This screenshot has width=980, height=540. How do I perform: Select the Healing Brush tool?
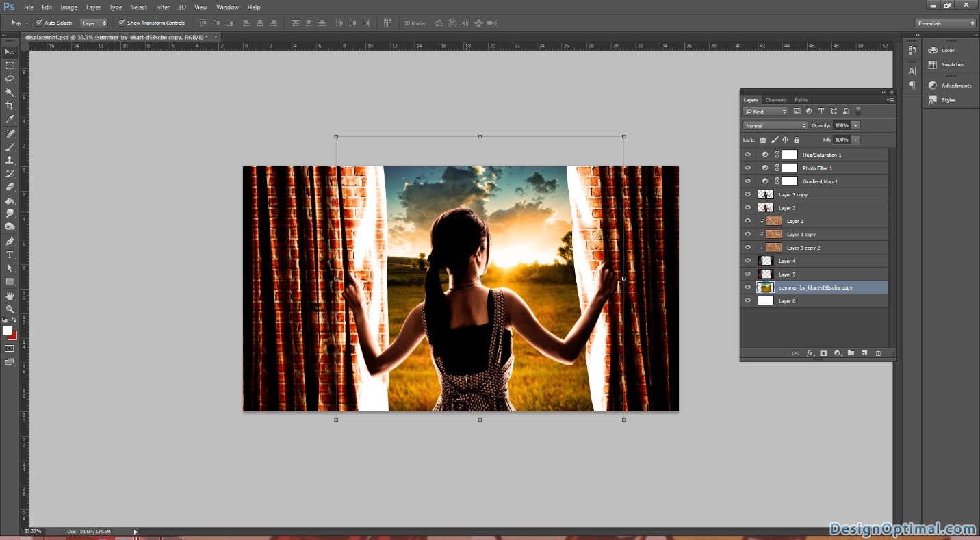pyautogui.click(x=10, y=133)
